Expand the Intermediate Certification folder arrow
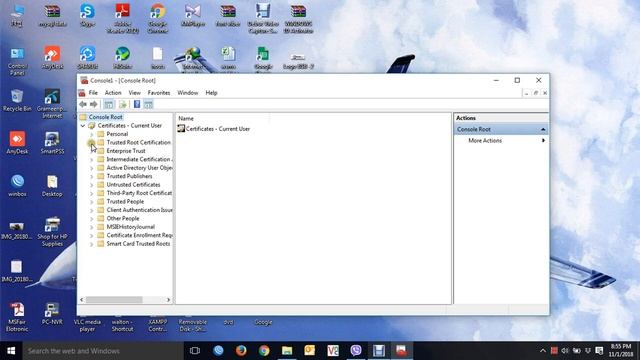Viewport: 640px width, 360px height. coord(91,160)
